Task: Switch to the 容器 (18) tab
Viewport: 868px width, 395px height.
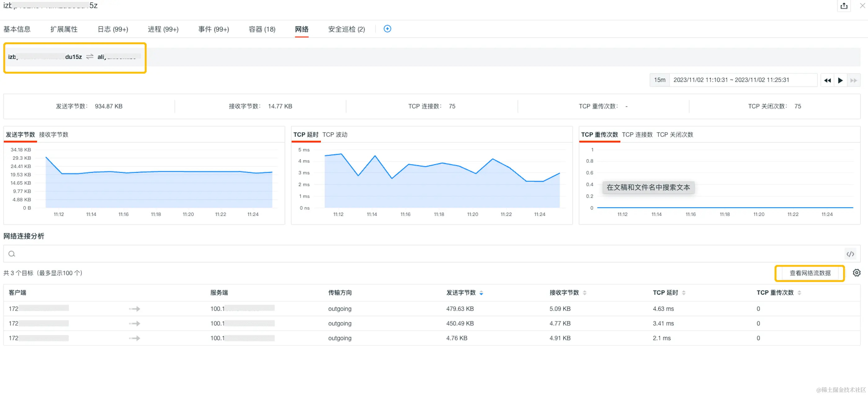Action: tap(262, 29)
